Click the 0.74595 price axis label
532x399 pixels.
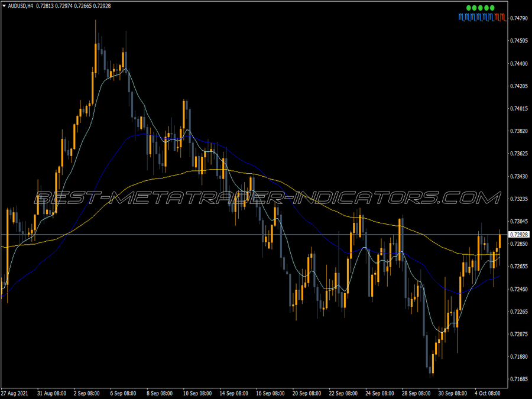point(519,41)
